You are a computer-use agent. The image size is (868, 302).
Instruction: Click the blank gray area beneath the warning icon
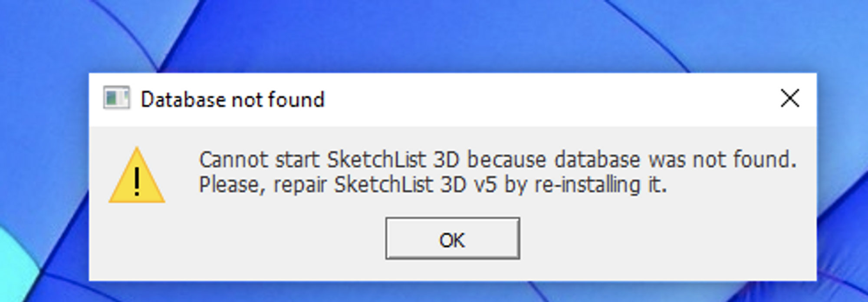[137, 243]
